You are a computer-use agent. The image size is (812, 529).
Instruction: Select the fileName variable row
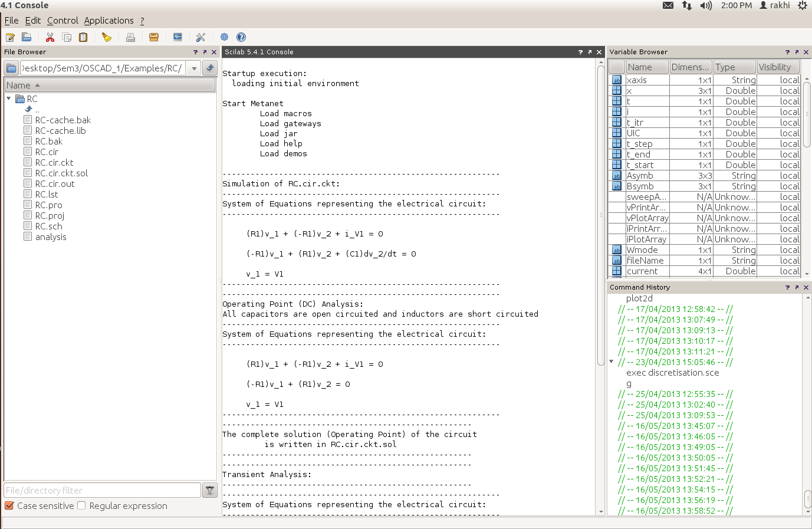point(705,260)
